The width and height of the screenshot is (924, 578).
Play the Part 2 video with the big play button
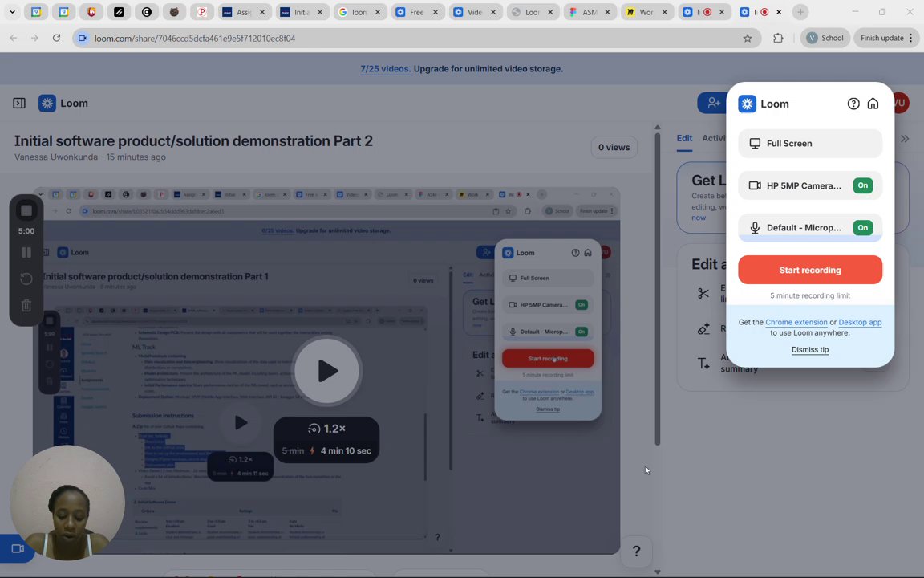coord(327,371)
